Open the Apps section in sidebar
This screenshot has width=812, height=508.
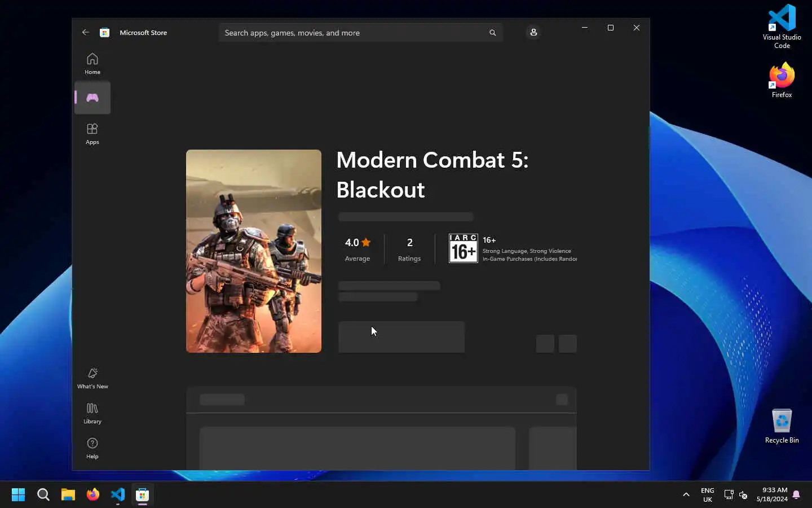point(92,134)
